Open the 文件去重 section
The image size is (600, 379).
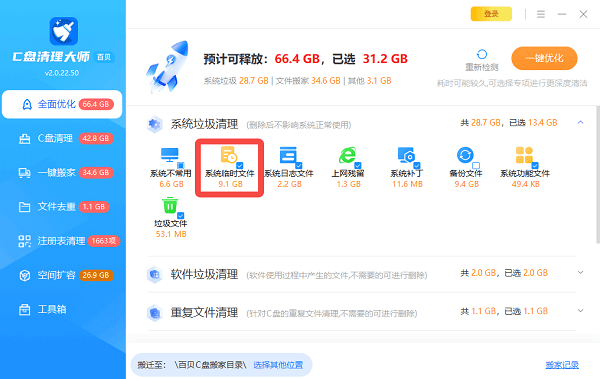click(62, 207)
